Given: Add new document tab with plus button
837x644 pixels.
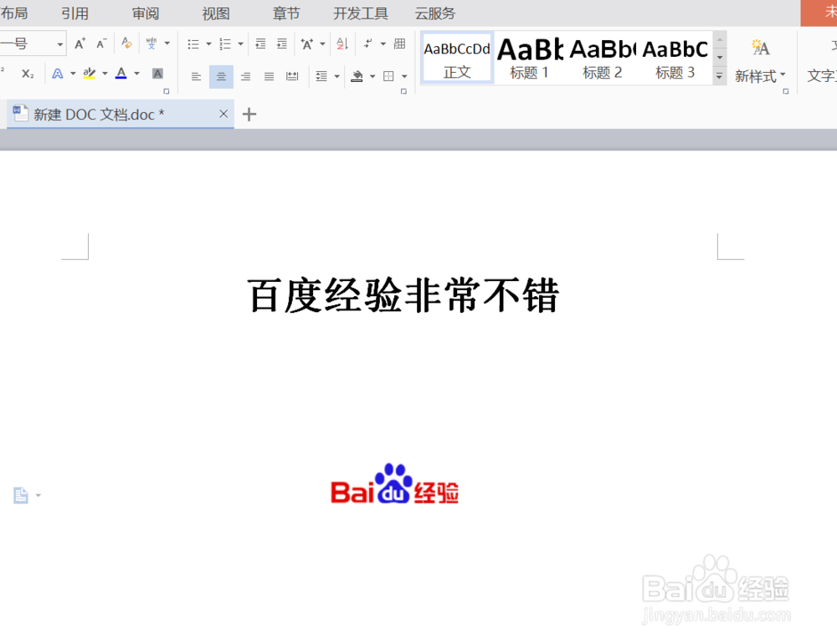Looking at the screenshot, I should click(x=249, y=115).
